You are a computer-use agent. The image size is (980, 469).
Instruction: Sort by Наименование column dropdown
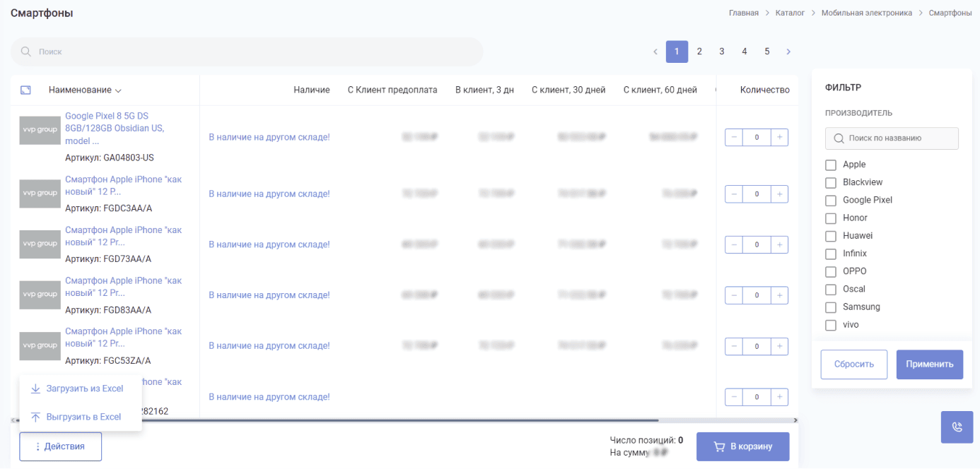coord(86,90)
